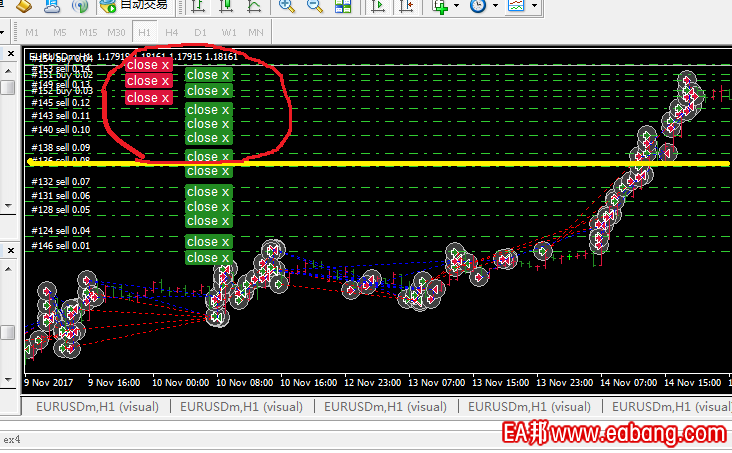This screenshot has width=732, height=453.
Task: Click the tile windows grid icon
Action: (x=343, y=7)
